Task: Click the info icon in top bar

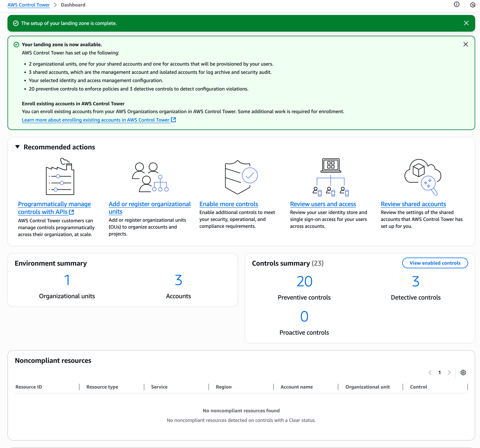Action: click(456, 5)
